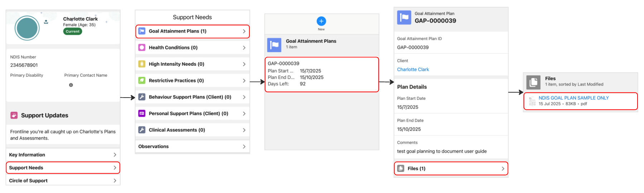Expand the Observations row chevron
This screenshot has height=193, width=644.
click(x=244, y=146)
